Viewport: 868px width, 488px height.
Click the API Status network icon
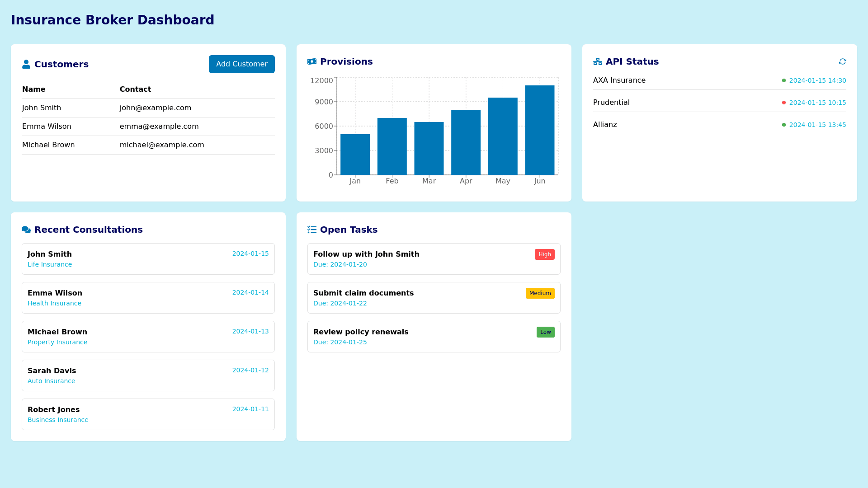pos(598,61)
